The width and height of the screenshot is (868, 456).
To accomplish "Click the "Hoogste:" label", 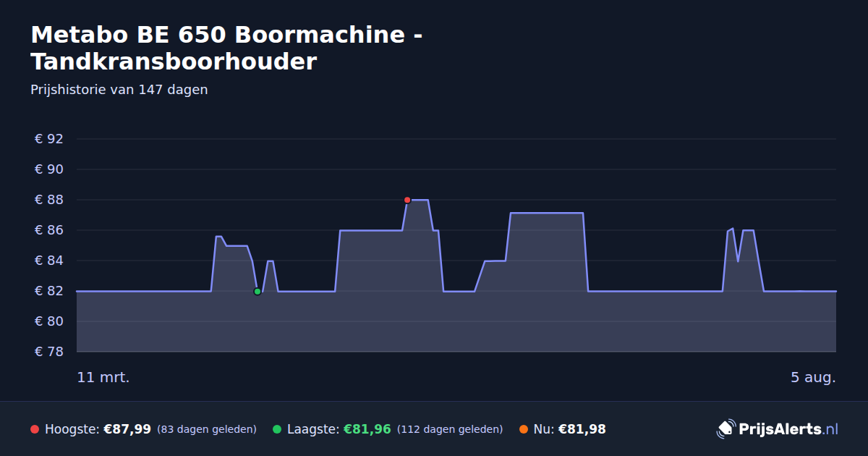I will [72, 429].
